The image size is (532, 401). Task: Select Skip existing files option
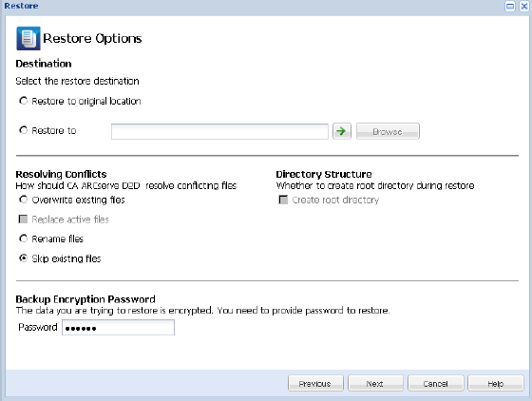(23, 258)
